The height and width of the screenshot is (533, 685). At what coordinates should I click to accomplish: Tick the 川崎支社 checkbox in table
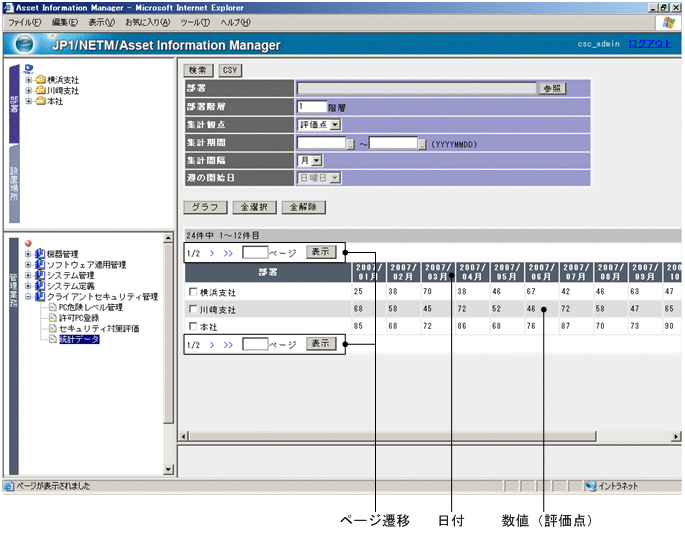(x=193, y=309)
